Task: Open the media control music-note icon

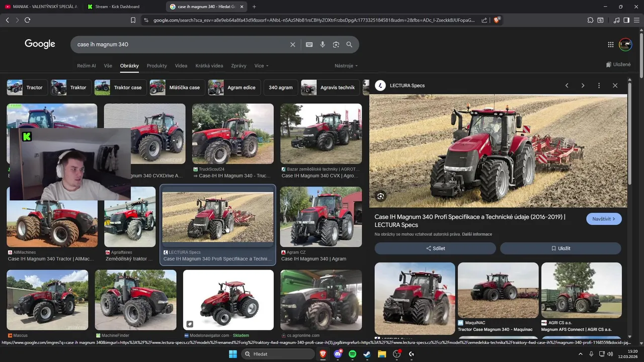Action: point(617,20)
